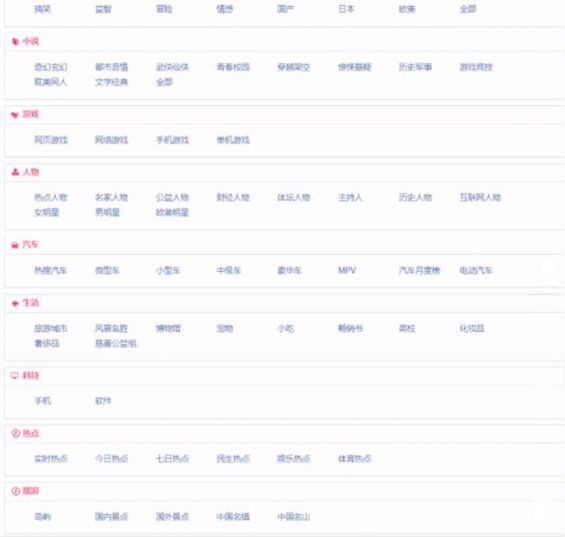Open the 生活 section heading
This screenshot has height=537, width=565.
[31, 303]
